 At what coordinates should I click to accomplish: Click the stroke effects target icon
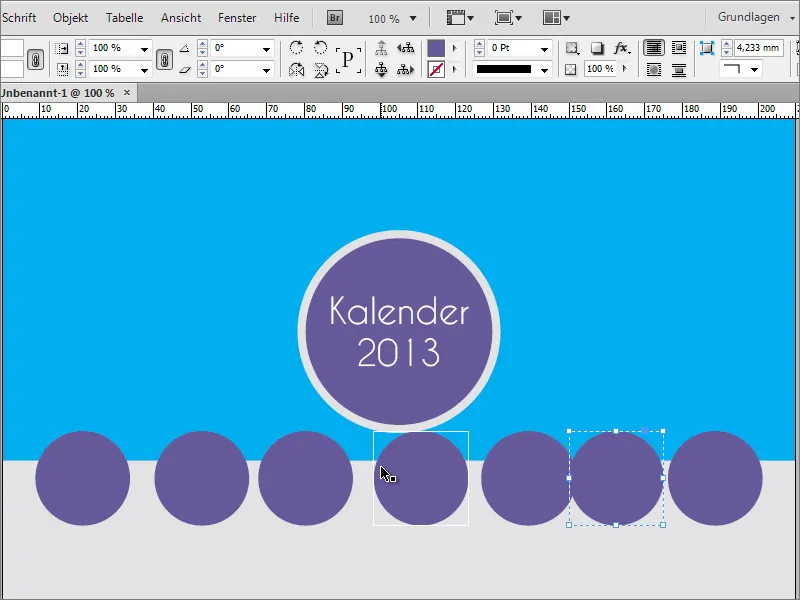(x=572, y=48)
